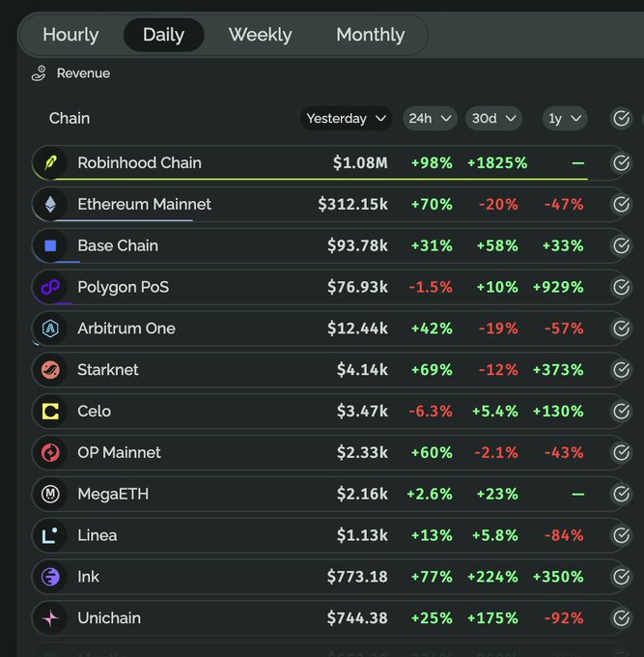Screen dimensions: 644x657
Task: Switch to the Weekly tab
Action: click(x=260, y=35)
